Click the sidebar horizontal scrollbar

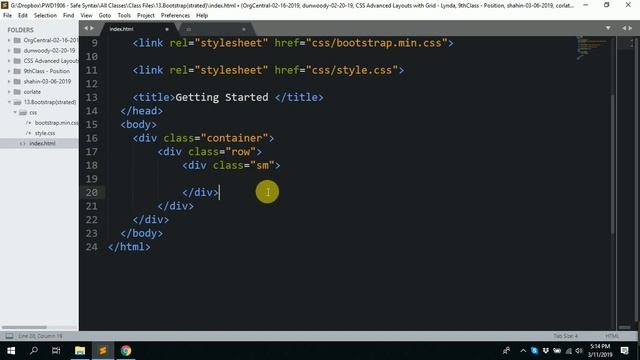coord(24,327)
